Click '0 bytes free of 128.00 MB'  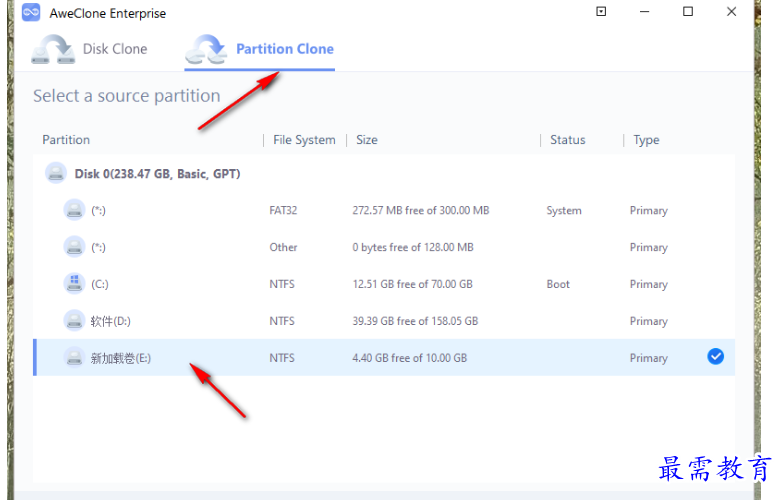pyautogui.click(x=413, y=247)
